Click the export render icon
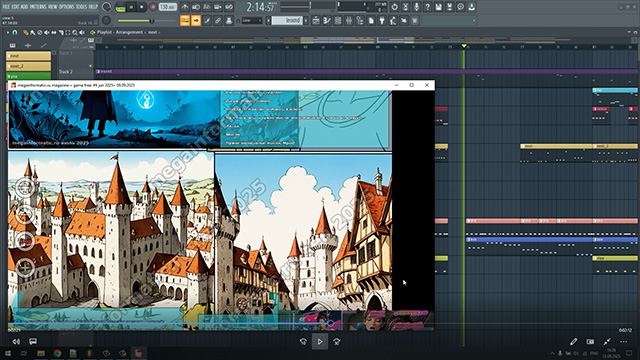This screenshot has height=360, width=640. point(449,7)
